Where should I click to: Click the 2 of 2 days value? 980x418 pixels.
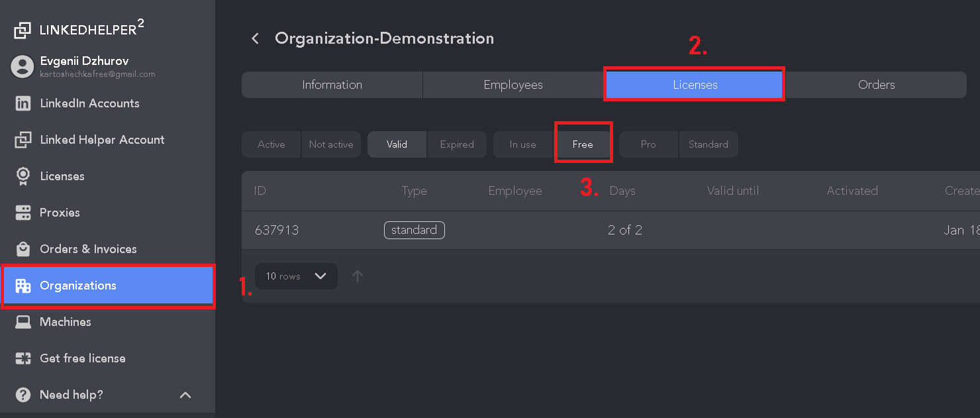(x=625, y=231)
